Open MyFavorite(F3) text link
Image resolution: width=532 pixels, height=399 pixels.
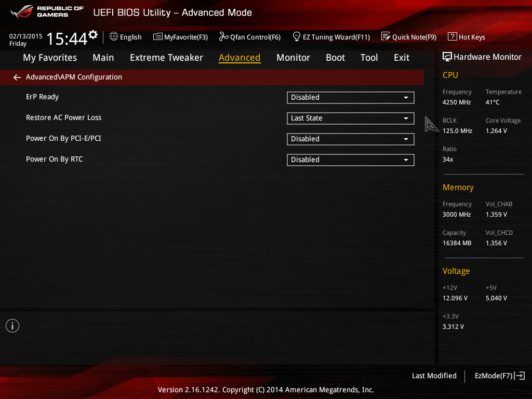186,37
